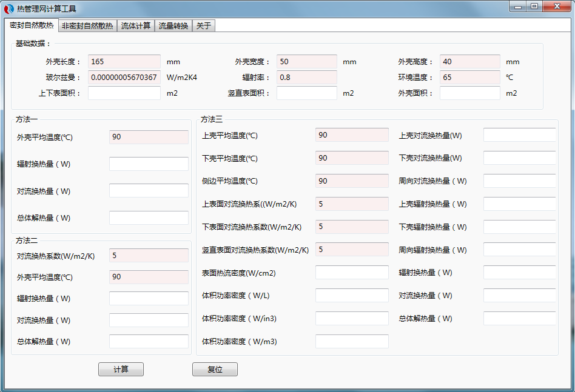
Task: Open the 关于 tab
Action: point(203,25)
